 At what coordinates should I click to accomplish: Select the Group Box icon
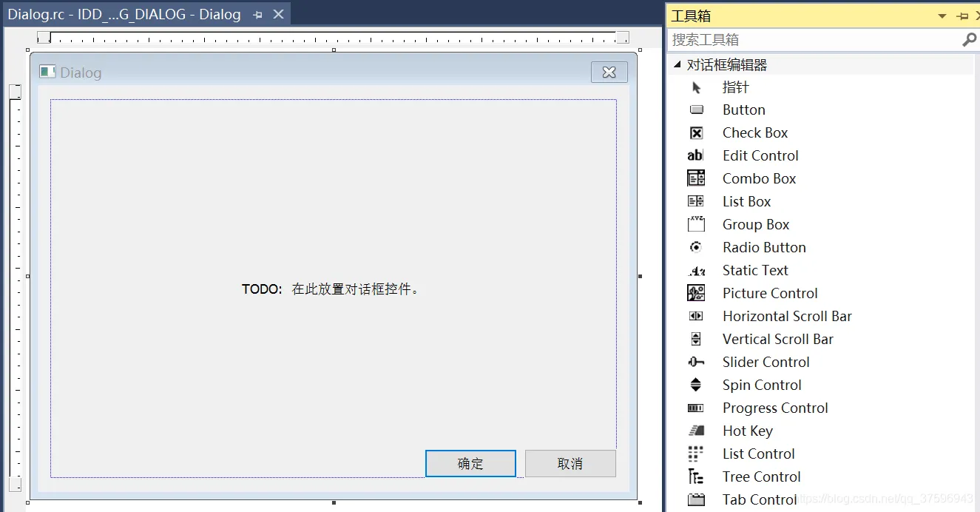[x=696, y=224]
